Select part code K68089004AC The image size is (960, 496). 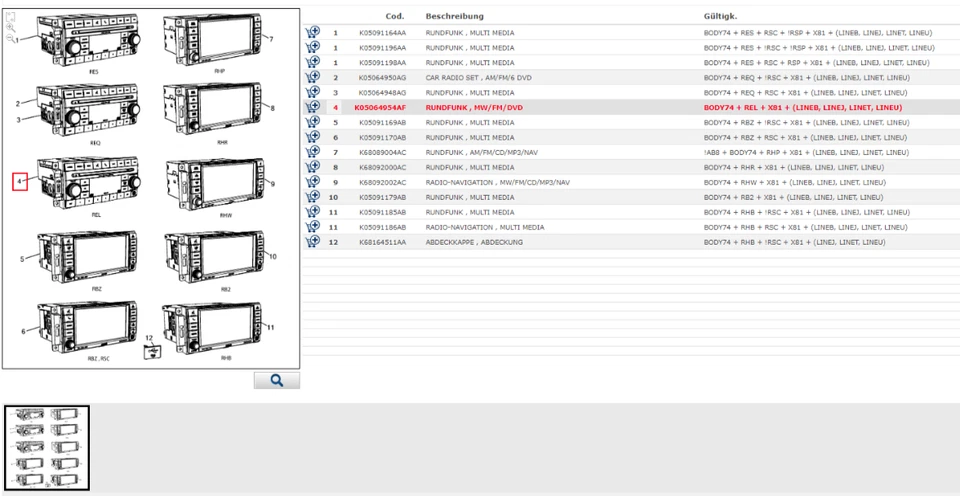coord(382,152)
